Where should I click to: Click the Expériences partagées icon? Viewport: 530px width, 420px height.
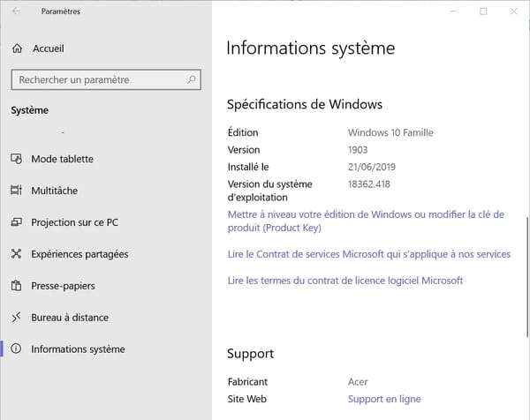coord(16,254)
